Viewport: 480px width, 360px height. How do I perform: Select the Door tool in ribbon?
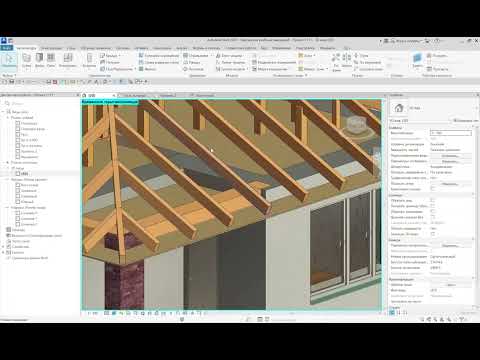[39, 61]
